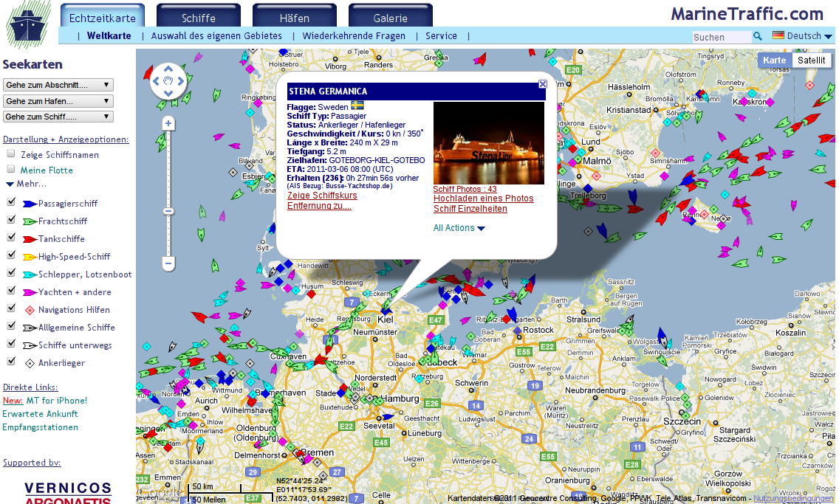Click the Navigations Hilfen diamond icon
Image resolution: width=839 pixels, height=504 pixels.
click(30, 310)
